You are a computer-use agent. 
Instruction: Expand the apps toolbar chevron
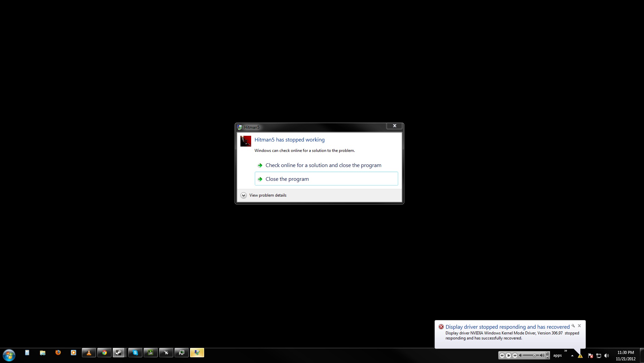566,351
